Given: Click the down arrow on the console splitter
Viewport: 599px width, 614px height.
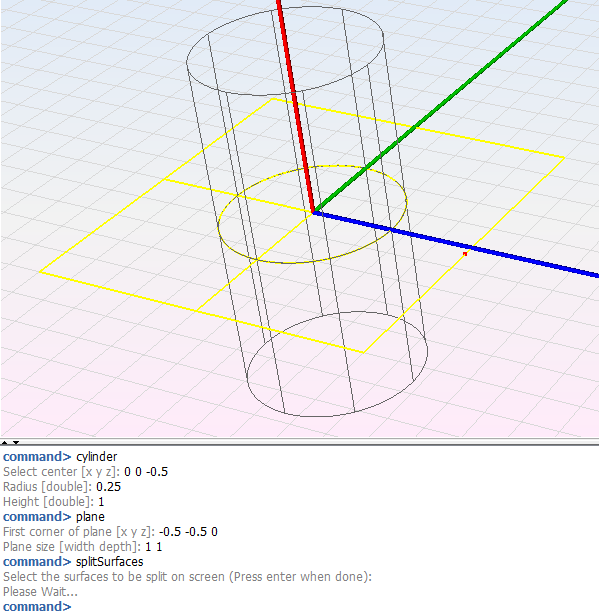Looking at the screenshot, I should coord(16,442).
